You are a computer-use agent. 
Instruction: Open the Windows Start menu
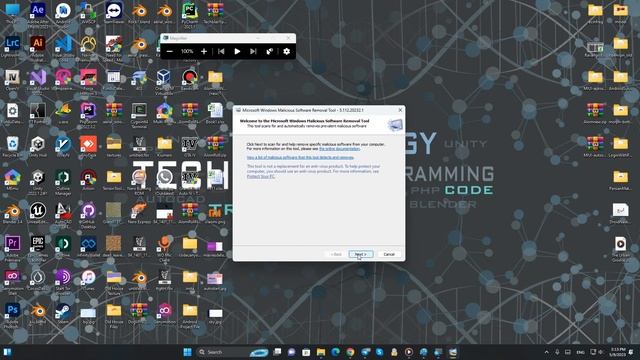point(187,352)
